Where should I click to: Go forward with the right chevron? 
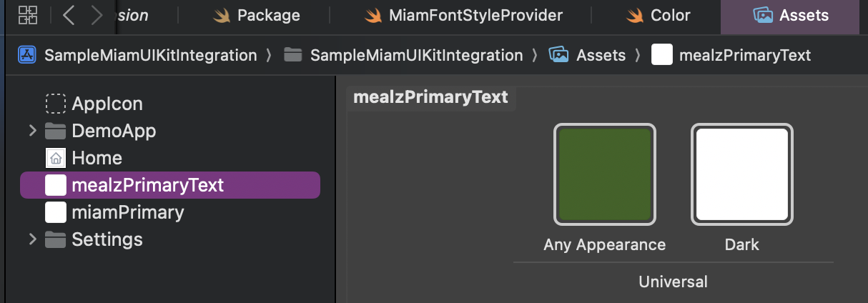97,15
